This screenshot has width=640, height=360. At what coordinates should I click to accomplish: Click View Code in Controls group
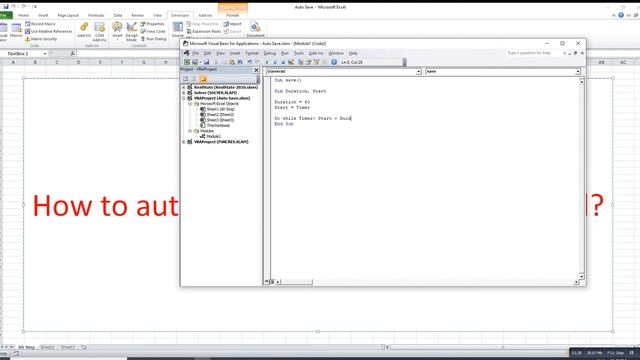(x=153, y=31)
